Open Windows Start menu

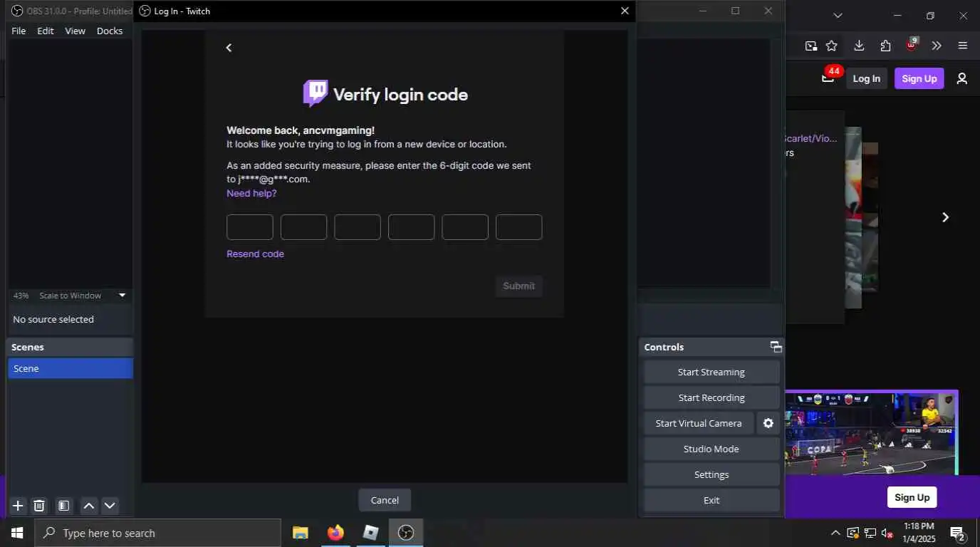click(17, 533)
